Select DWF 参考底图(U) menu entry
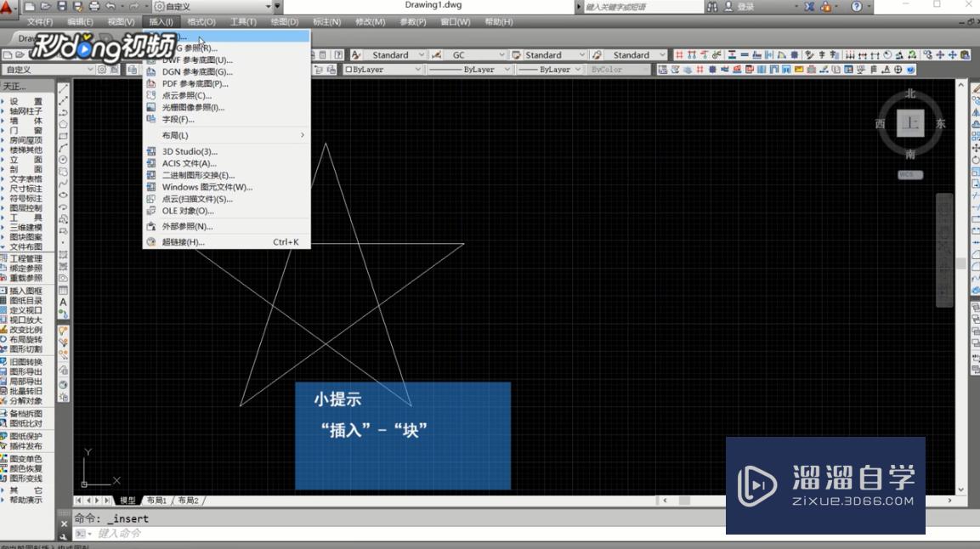Screen dimensions: 980x549 coord(226,60)
